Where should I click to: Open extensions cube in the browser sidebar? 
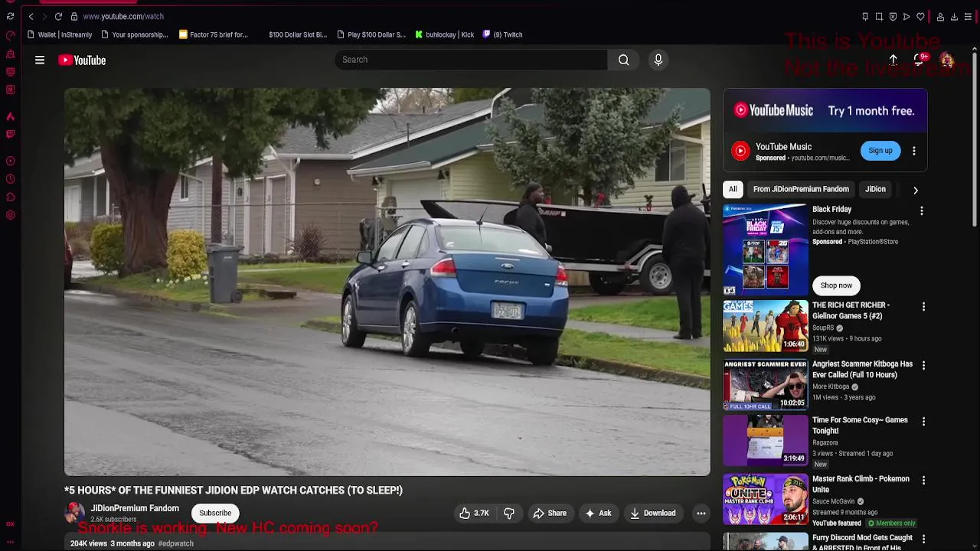pos(10,197)
